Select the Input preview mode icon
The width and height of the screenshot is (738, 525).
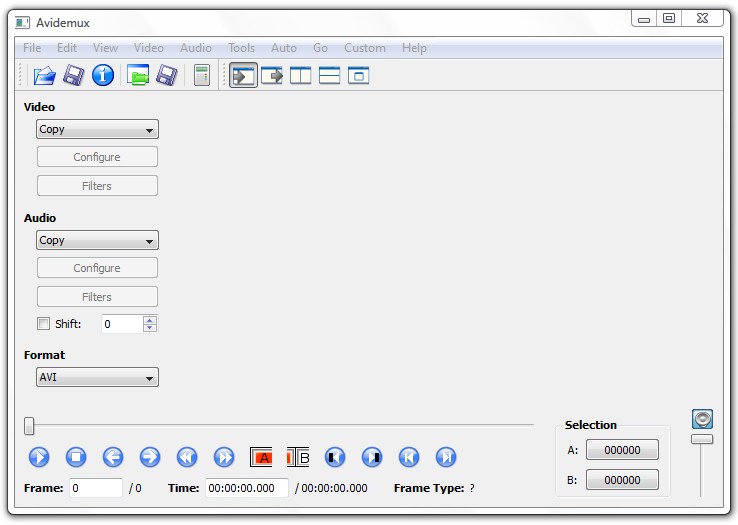(243, 75)
